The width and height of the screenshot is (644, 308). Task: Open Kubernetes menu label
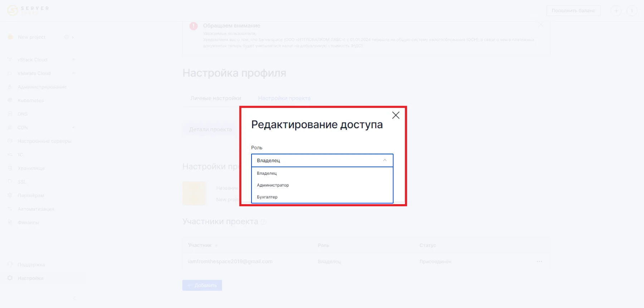pos(31,100)
